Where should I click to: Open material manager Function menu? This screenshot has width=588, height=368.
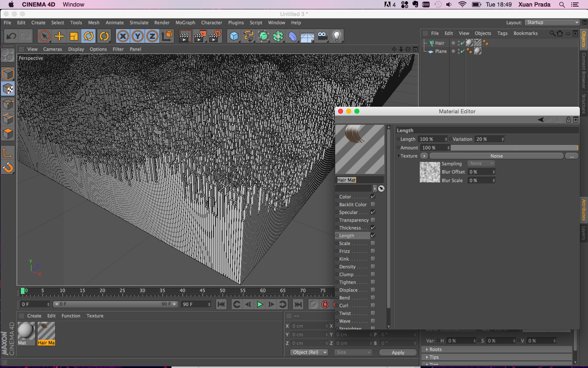tap(71, 316)
